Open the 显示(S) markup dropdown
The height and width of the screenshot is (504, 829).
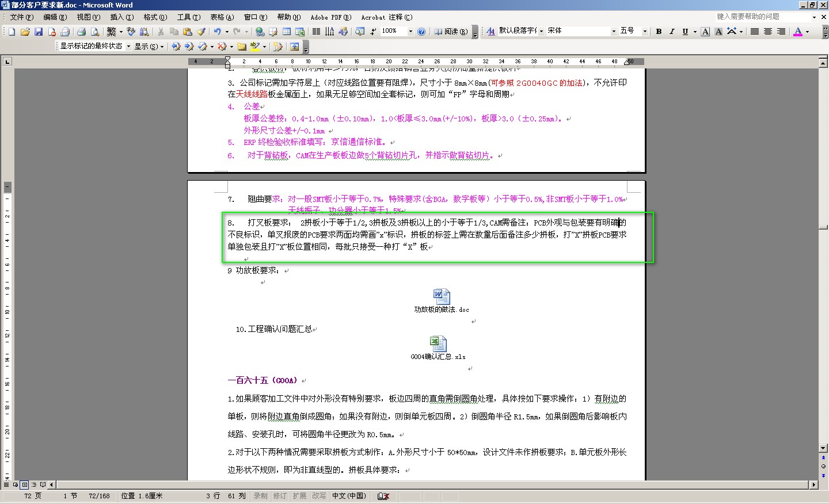tap(149, 47)
